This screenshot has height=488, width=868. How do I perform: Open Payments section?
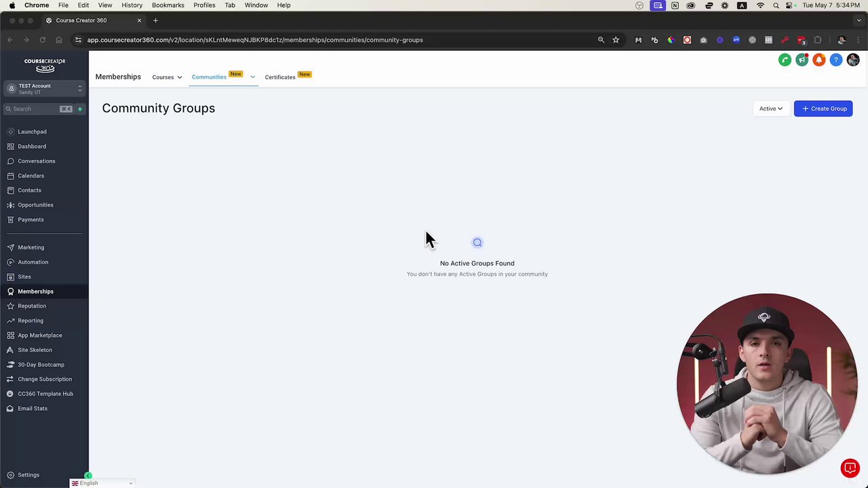pyautogui.click(x=31, y=220)
